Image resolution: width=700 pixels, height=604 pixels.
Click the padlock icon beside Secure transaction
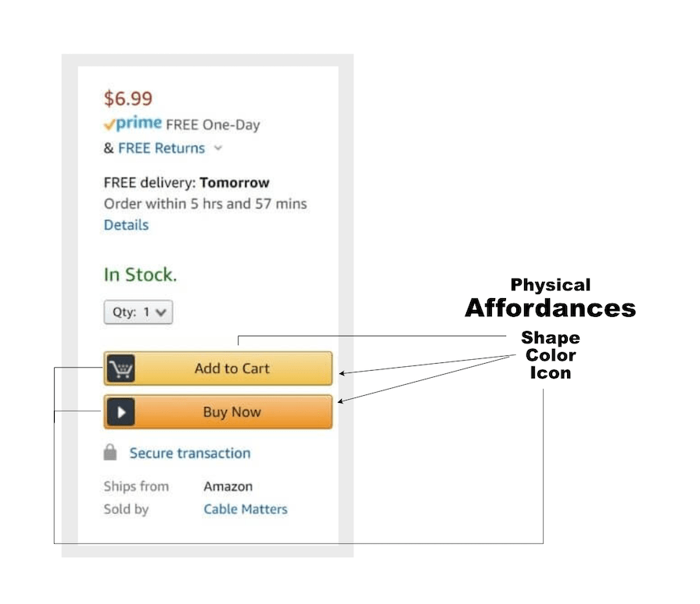pyautogui.click(x=110, y=453)
